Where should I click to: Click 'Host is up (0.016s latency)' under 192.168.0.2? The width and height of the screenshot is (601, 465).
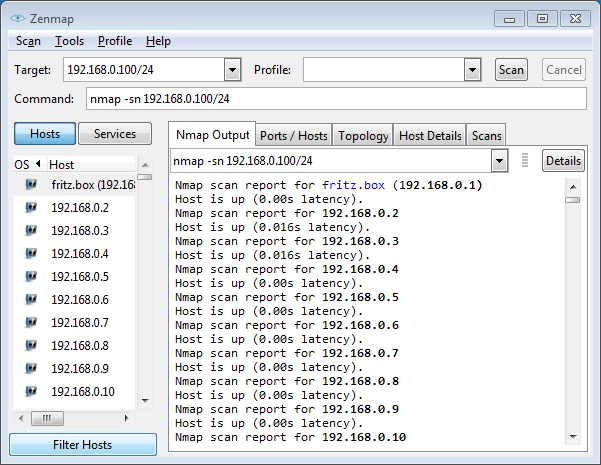click(272, 227)
